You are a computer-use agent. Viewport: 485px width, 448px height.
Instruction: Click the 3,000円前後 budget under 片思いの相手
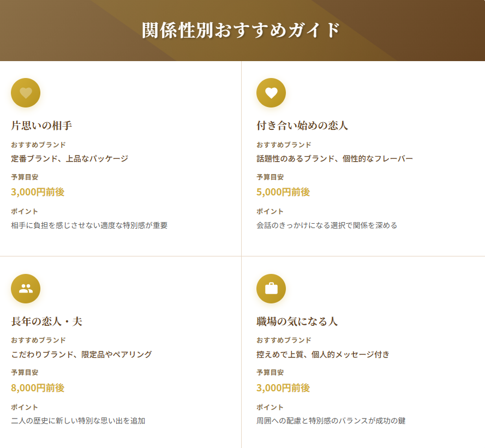(x=38, y=192)
